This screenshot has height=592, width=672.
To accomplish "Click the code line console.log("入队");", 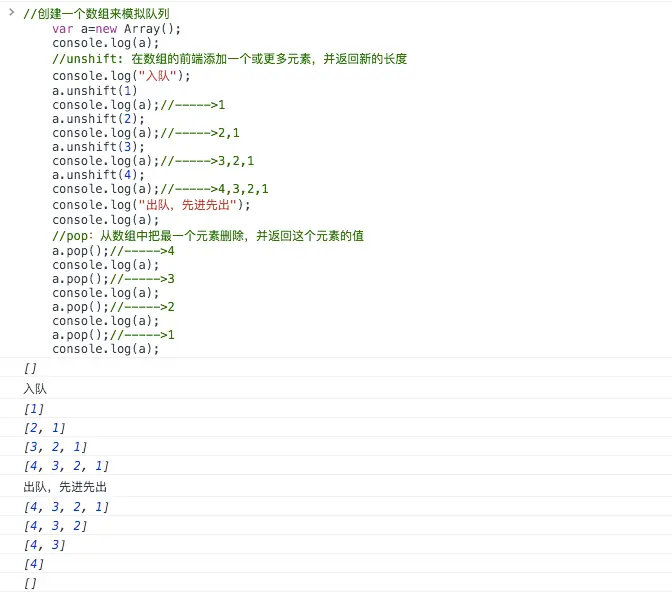I will pyautogui.click(x=121, y=76).
